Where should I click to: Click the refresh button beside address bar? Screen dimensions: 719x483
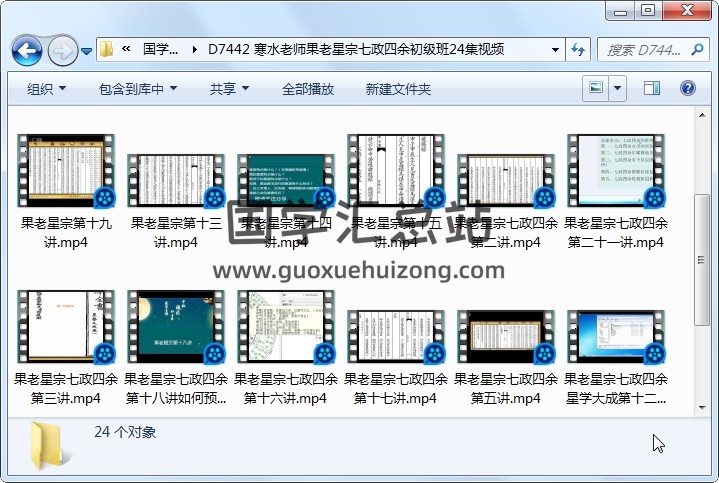click(x=578, y=49)
